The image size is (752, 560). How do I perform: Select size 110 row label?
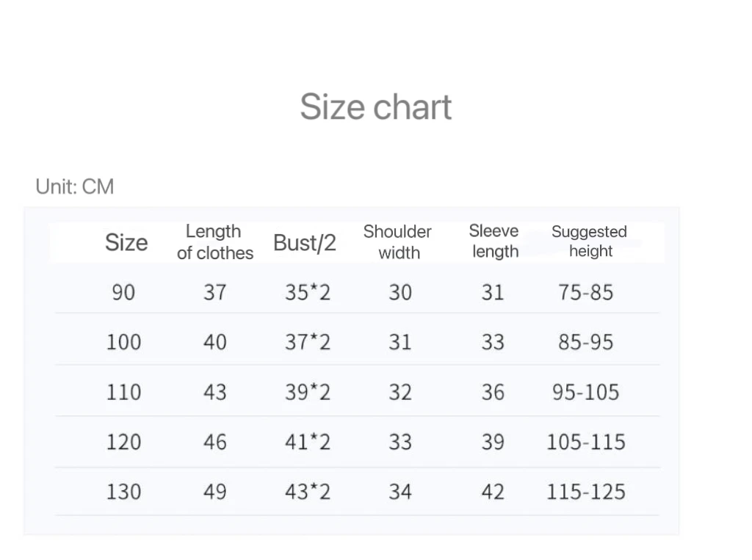click(x=123, y=392)
